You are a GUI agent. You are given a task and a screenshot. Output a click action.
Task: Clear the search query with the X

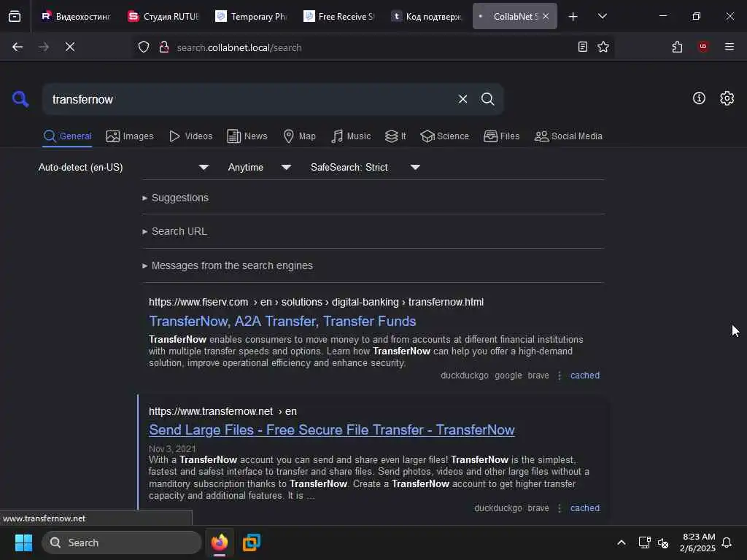click(462, 99)
